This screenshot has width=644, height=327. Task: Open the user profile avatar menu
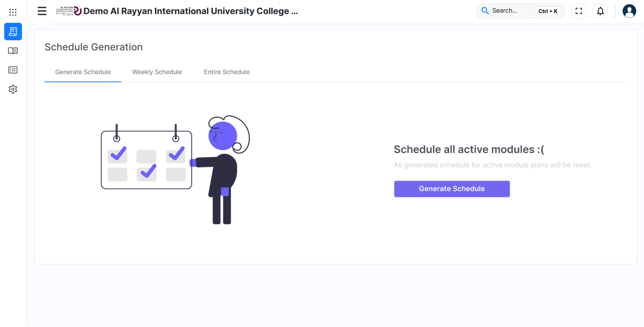click(x=629, y=11)
